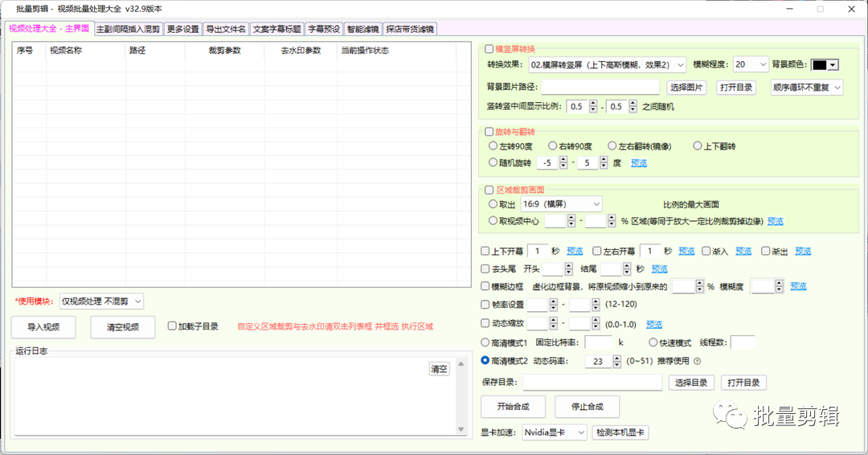Click 线程数 input field
The width and height of the screenshot is (868, 455).
(x=743, y=342)
